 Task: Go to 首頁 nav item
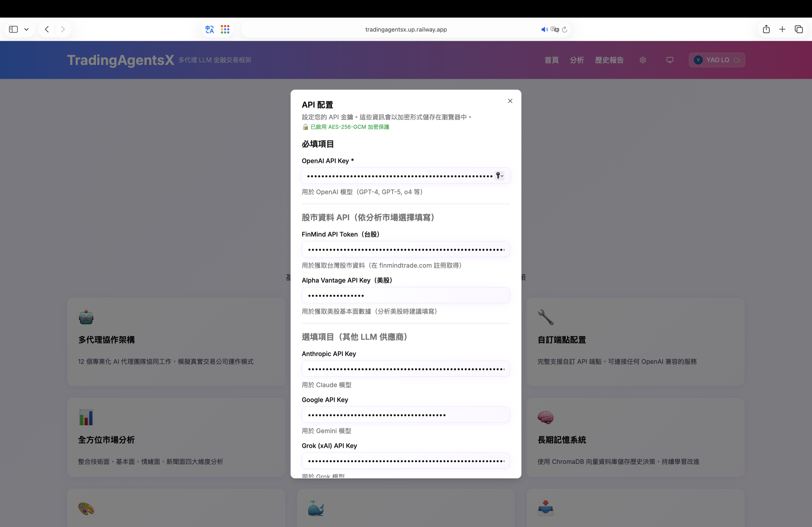(x=551, y=60)
